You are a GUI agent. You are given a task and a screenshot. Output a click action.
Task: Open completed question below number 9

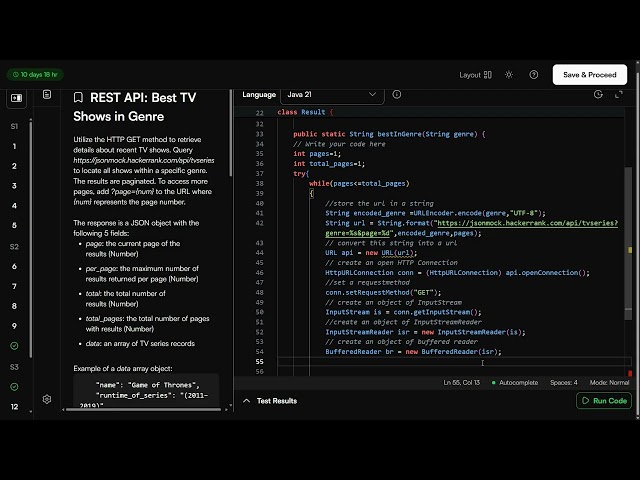coord(14,346)
